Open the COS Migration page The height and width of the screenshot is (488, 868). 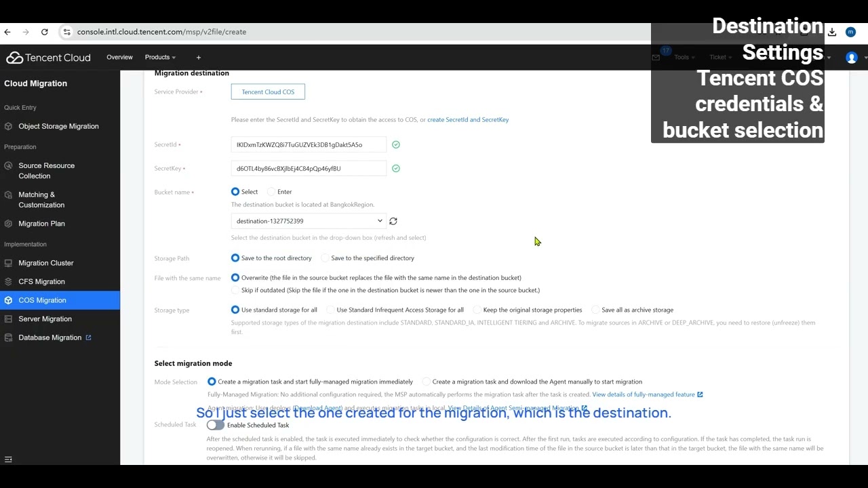(42, 300)
